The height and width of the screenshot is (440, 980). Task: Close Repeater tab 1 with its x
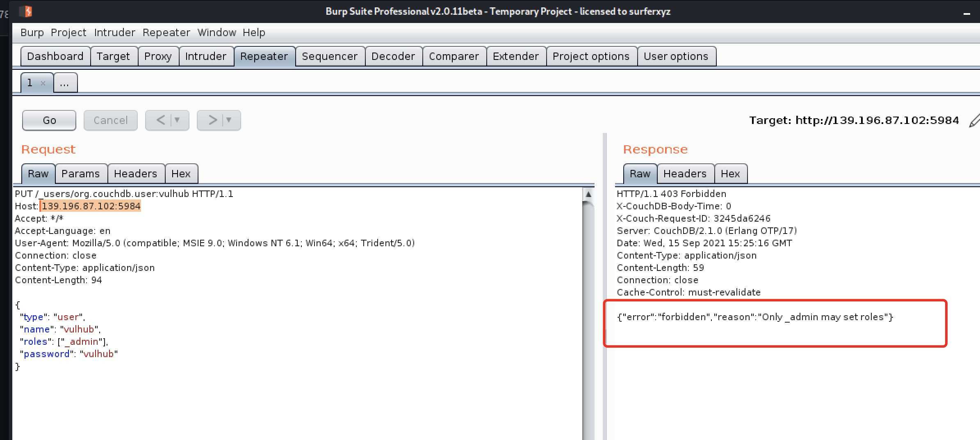[43, 83]
